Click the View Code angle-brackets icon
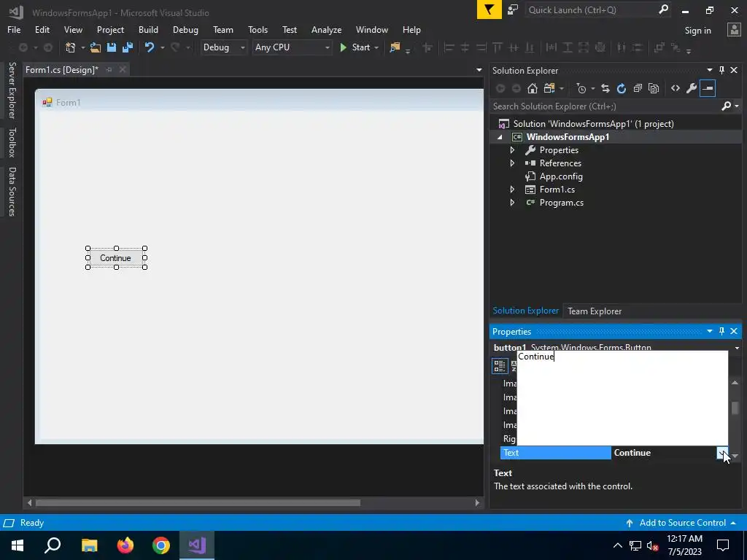The image size is (747, 560). pos(676,88)
